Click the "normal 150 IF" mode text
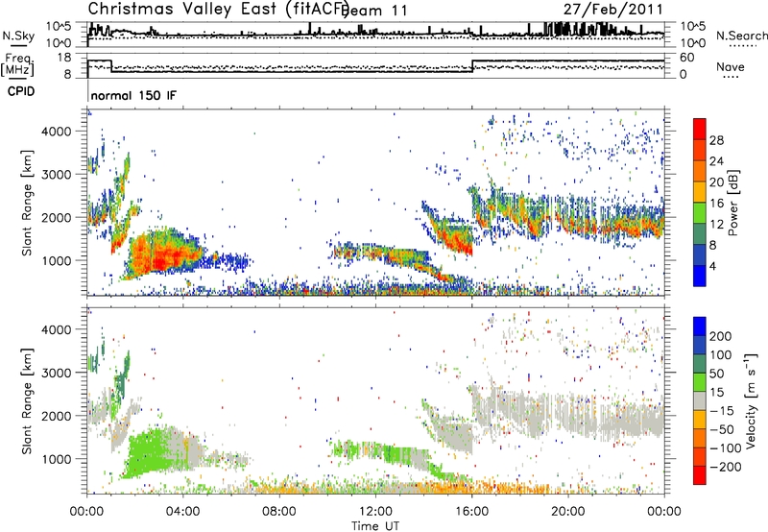 [x=133, y=95]
